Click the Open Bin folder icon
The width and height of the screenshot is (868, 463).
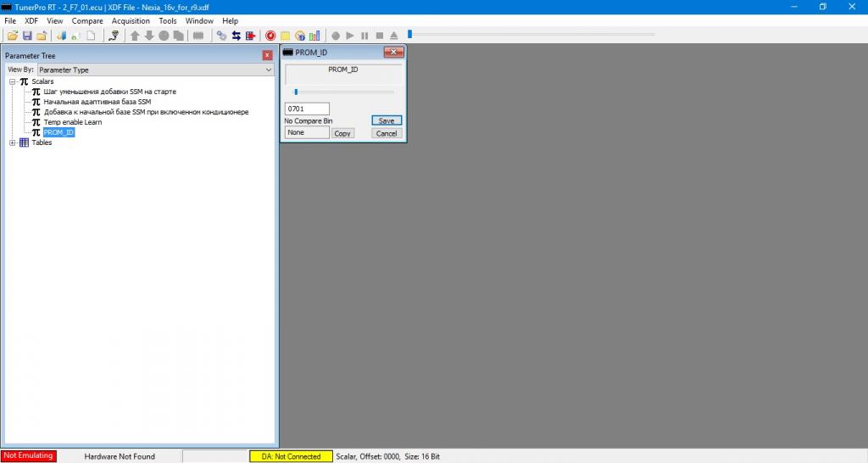coord(13,36)
